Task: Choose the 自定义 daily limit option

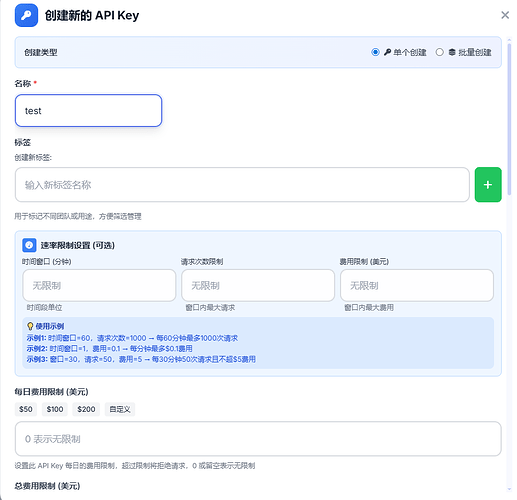Action: (x=120, y=409)
